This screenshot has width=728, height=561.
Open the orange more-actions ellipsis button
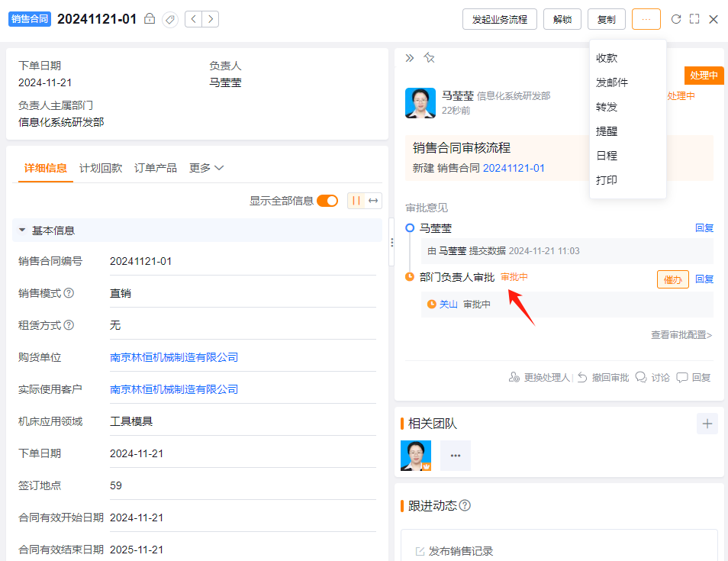click(646, 20)
